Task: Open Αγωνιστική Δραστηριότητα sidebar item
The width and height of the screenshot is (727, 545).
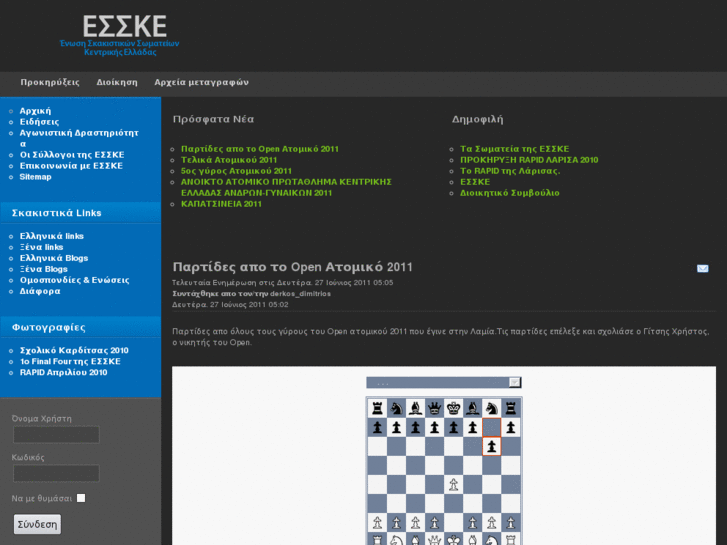Action: [79, 138]
